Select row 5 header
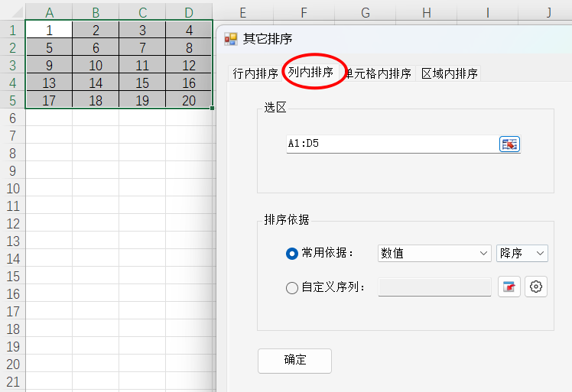The width and height of the screenshot is (572, 392). pyautogui.click(x=13, y=100)
